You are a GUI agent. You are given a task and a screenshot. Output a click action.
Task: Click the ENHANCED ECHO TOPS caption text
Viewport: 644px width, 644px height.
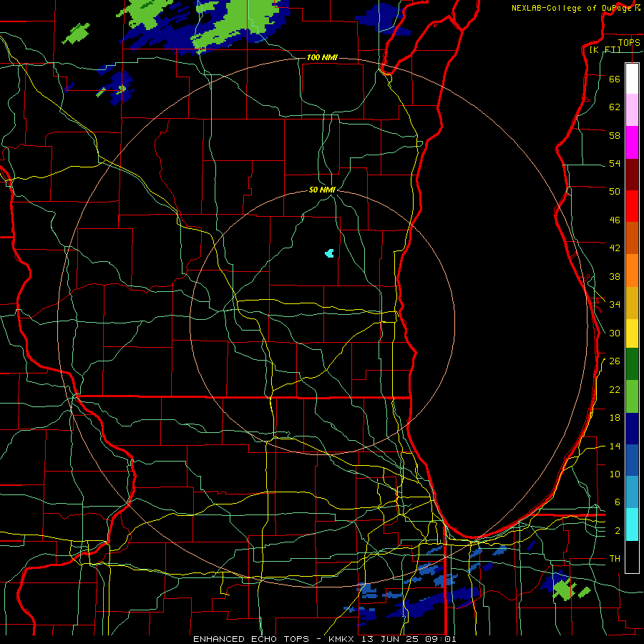pos(251,639)
